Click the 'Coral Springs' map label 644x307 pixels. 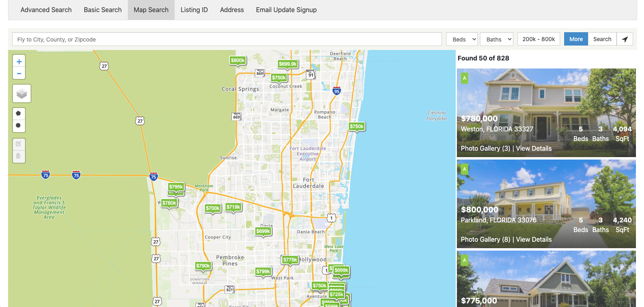click(240, 89)
